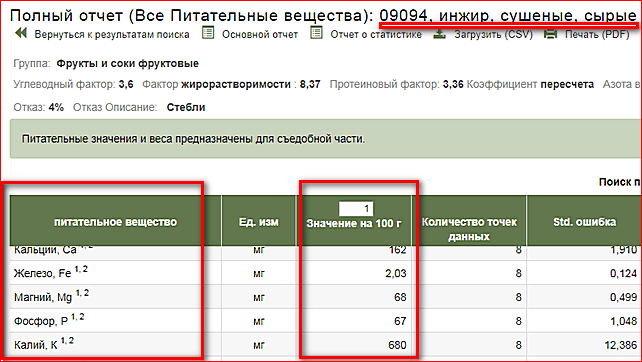Click the Основной отчет document icon

[x=208, y=33]
